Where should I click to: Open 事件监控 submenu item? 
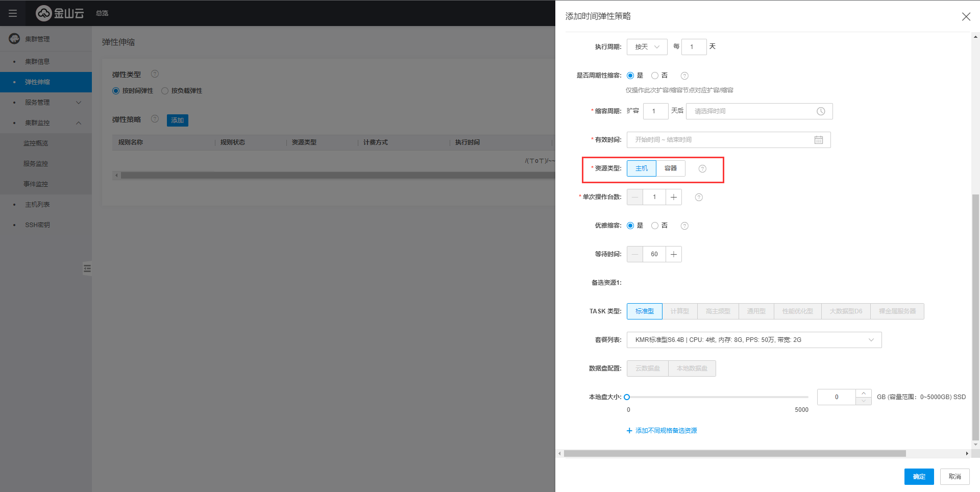(x=46, y=184)
